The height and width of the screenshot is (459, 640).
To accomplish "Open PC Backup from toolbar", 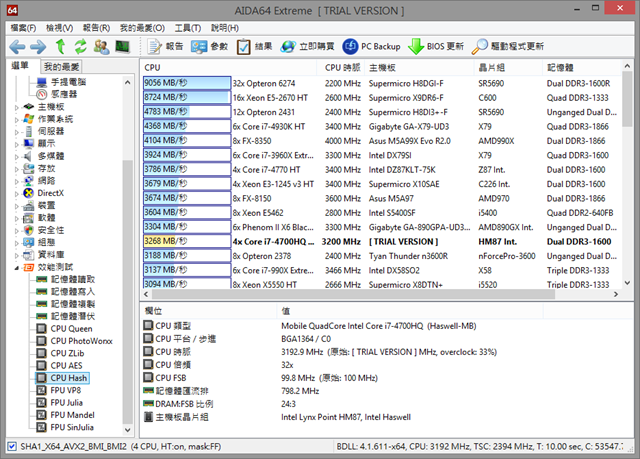I will 371,47.
